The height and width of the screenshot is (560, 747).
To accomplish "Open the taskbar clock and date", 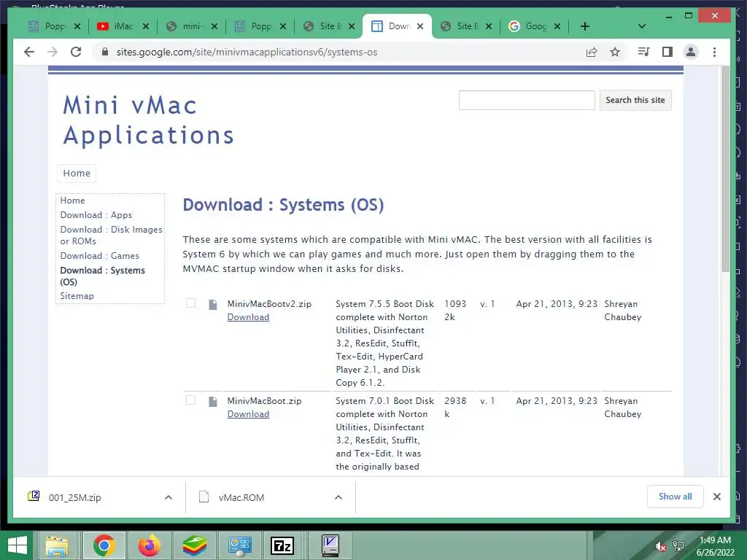I will 715,546.
